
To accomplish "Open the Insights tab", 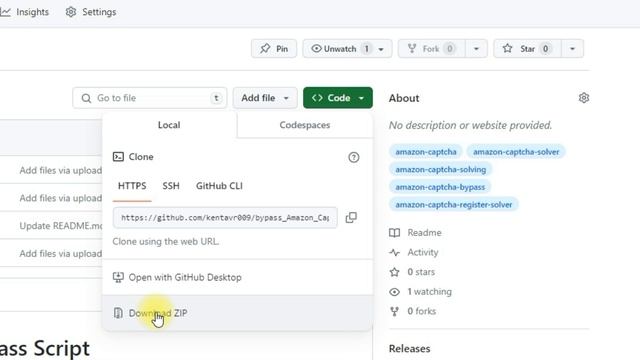I will (24, 12).
